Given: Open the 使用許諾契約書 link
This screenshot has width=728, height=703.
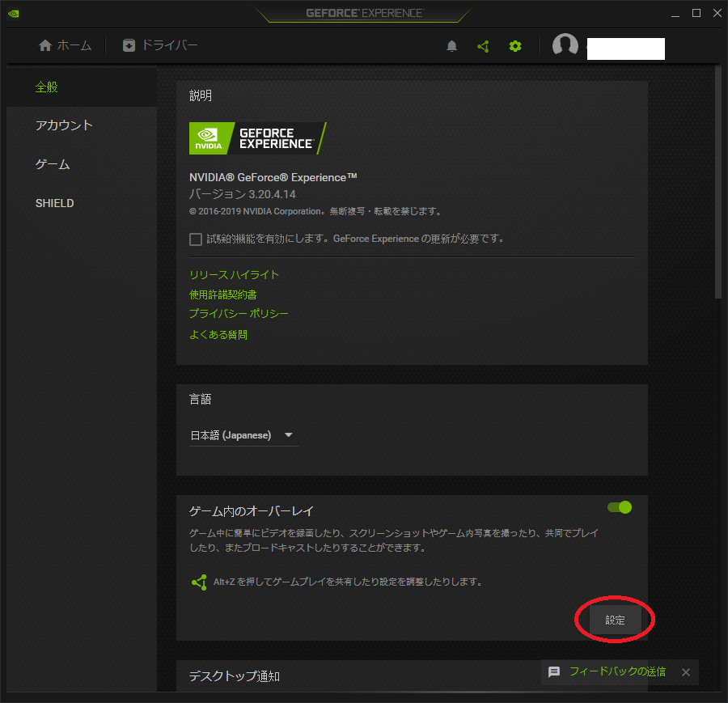Looking at the screenshot, I should (x=223, y=294).
